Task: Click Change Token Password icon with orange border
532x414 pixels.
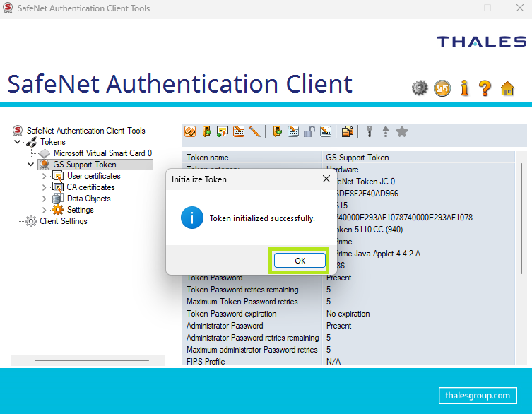Action: (239, 131)
